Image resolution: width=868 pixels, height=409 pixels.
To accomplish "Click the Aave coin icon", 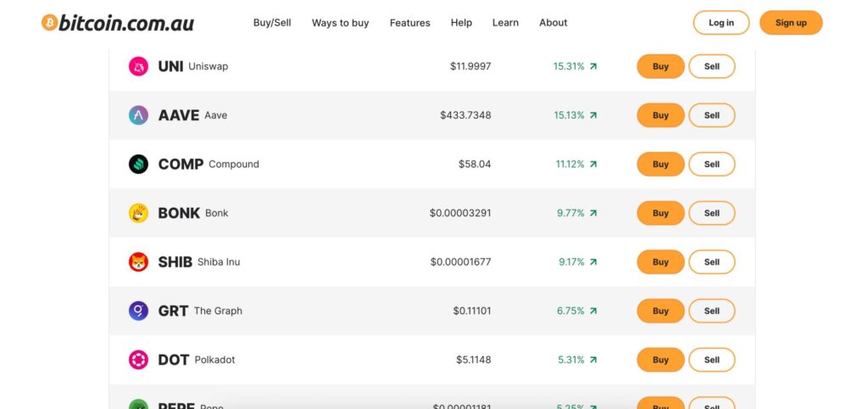I will [138, 115].
